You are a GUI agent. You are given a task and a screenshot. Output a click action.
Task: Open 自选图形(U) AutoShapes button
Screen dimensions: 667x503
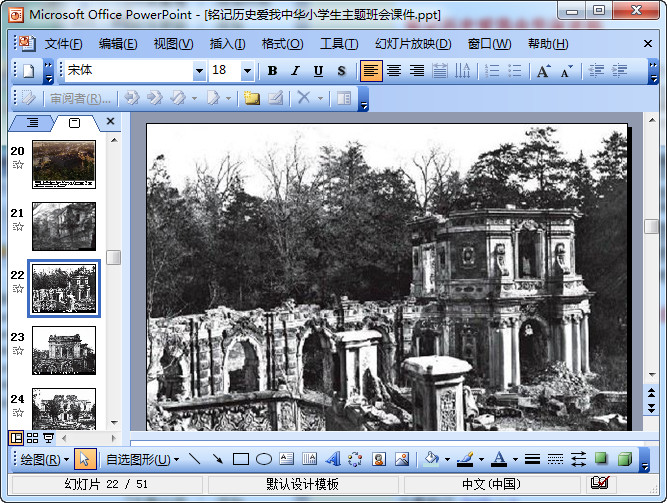[x=142, y=460]
